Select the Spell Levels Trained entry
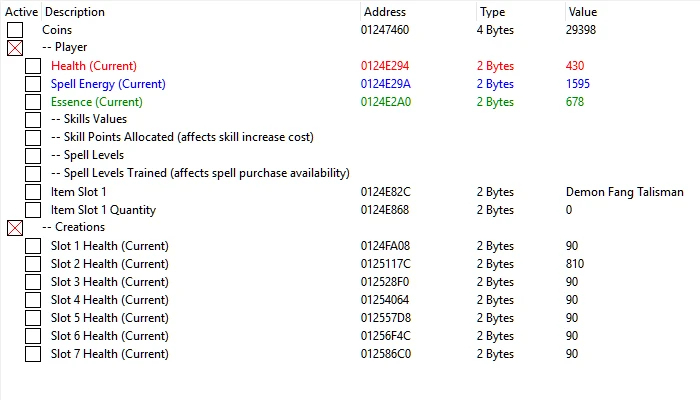 coord(200,174)
